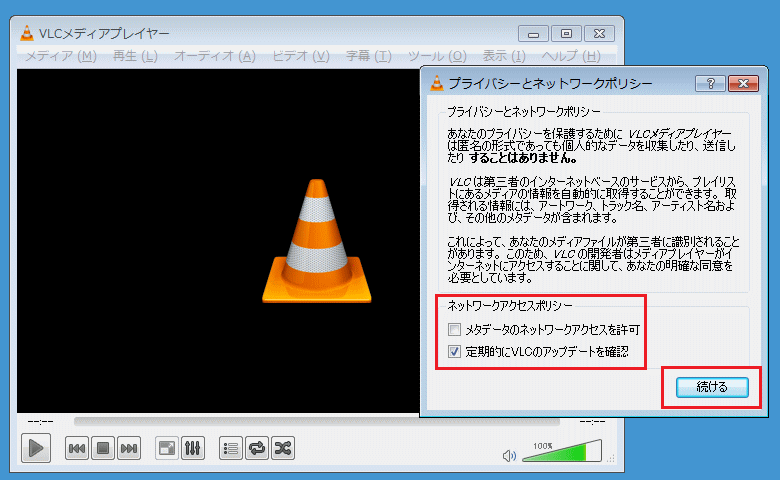Image resolution: width=780 pixels, height=480 pixels.
Task: Toggle loop repeat icon
Action: tap(257, 449)
